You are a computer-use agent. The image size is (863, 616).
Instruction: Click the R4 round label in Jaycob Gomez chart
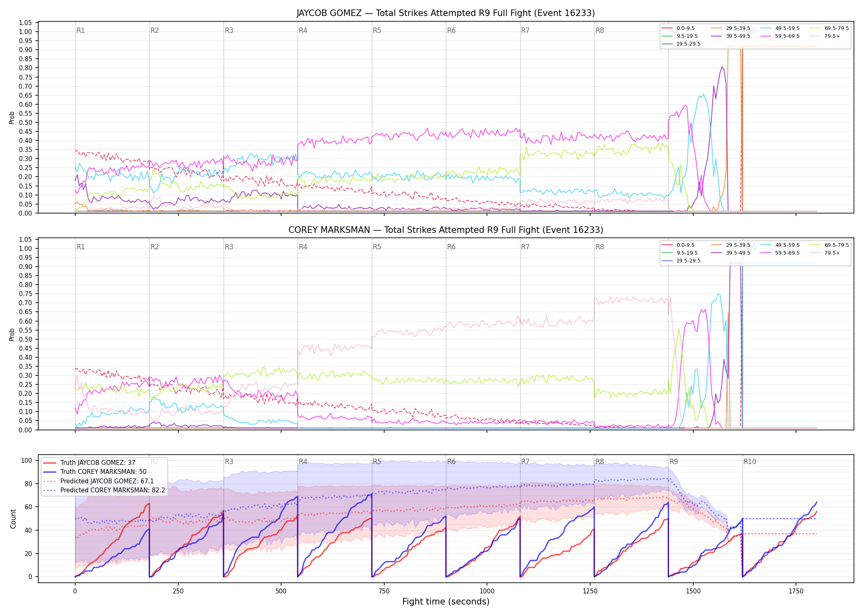pos(303,30)
